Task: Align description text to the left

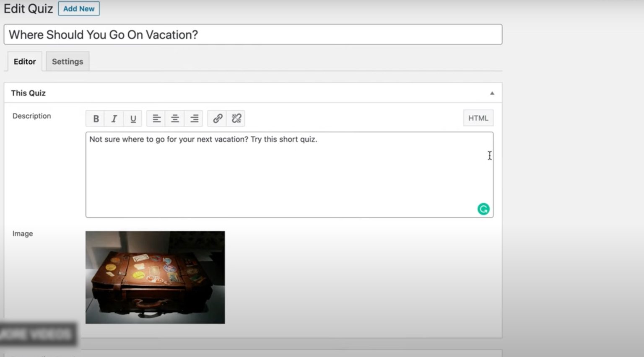Action: (156, 118)
